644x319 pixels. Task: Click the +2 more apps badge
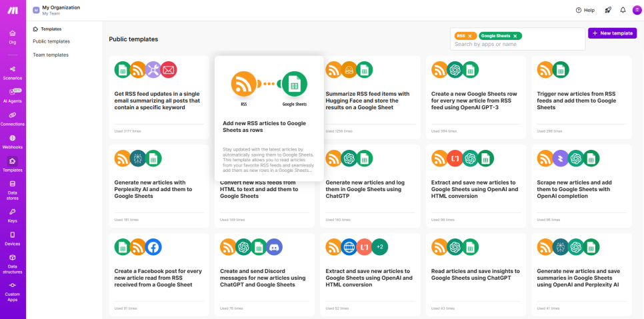pos(379,247)
